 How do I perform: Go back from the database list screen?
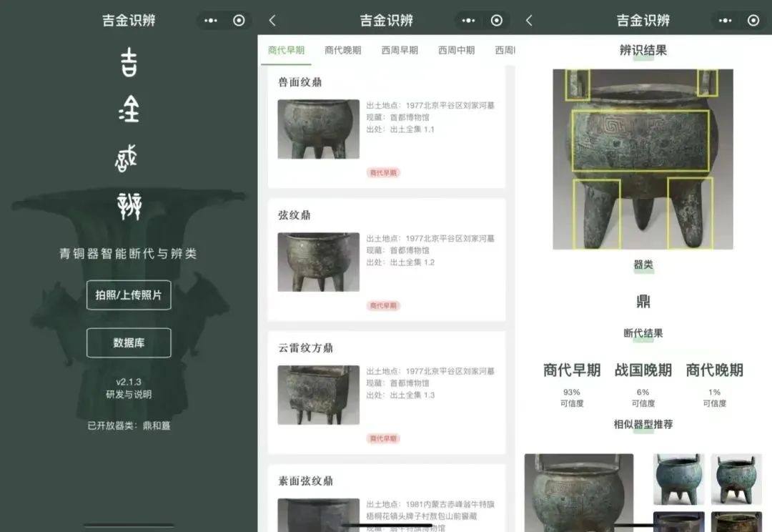tap(272, 21)
